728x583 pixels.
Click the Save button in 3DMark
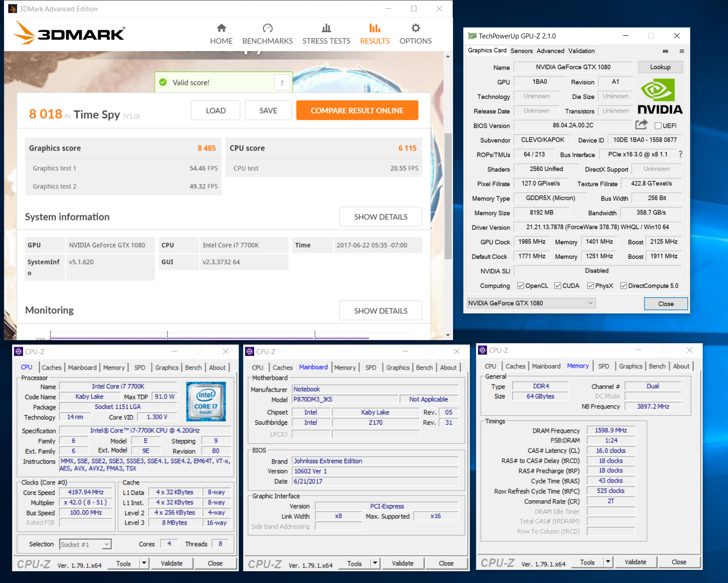click(268, 111)
